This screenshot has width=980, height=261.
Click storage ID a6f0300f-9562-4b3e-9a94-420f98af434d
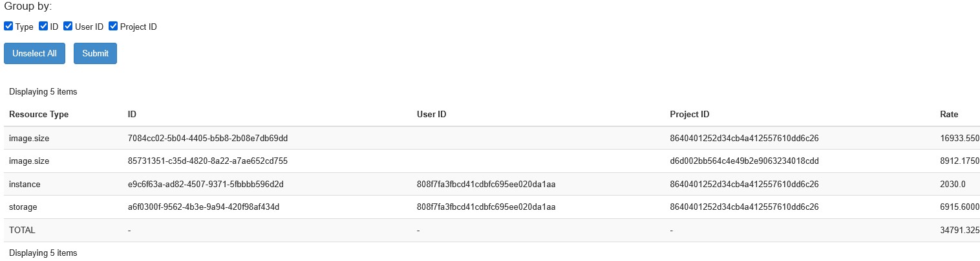coord(204,207)
